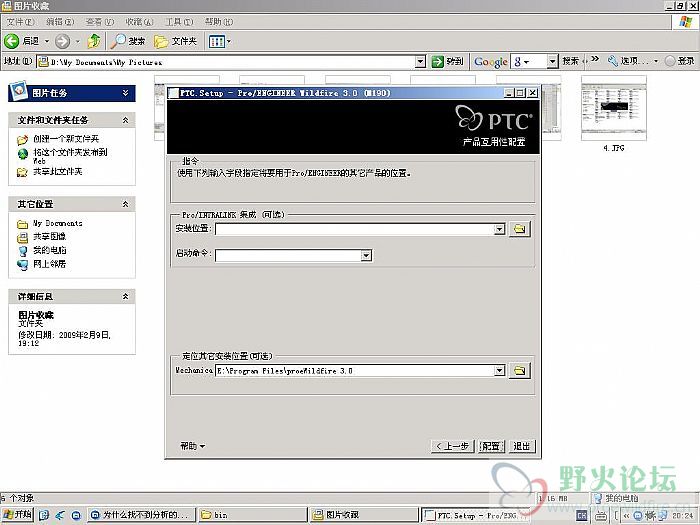Click 'Share this folder' task icon
Screen dimensions: 700x525
(22, 172)
